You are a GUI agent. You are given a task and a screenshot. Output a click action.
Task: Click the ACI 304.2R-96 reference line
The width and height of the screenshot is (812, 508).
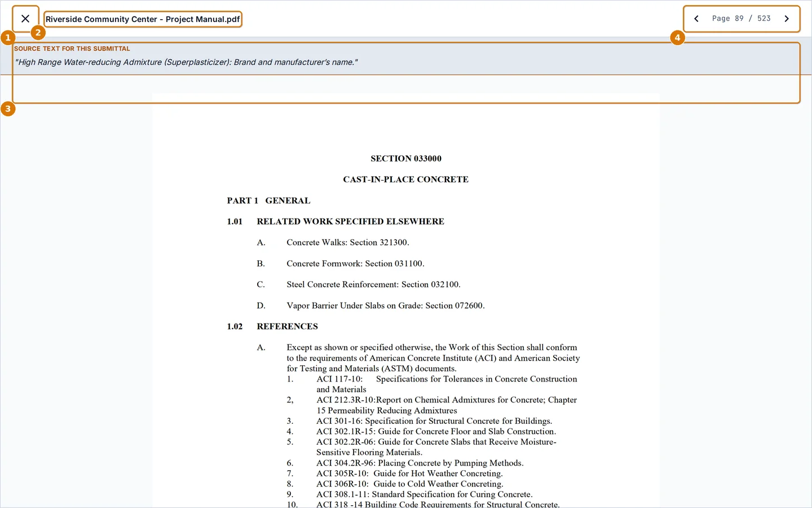(420, 463)
